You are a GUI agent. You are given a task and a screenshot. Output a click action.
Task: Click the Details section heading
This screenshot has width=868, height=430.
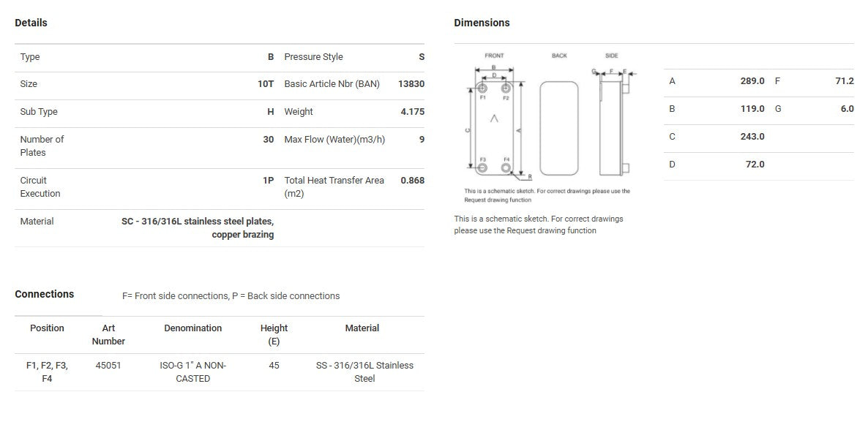pos(31,23)
